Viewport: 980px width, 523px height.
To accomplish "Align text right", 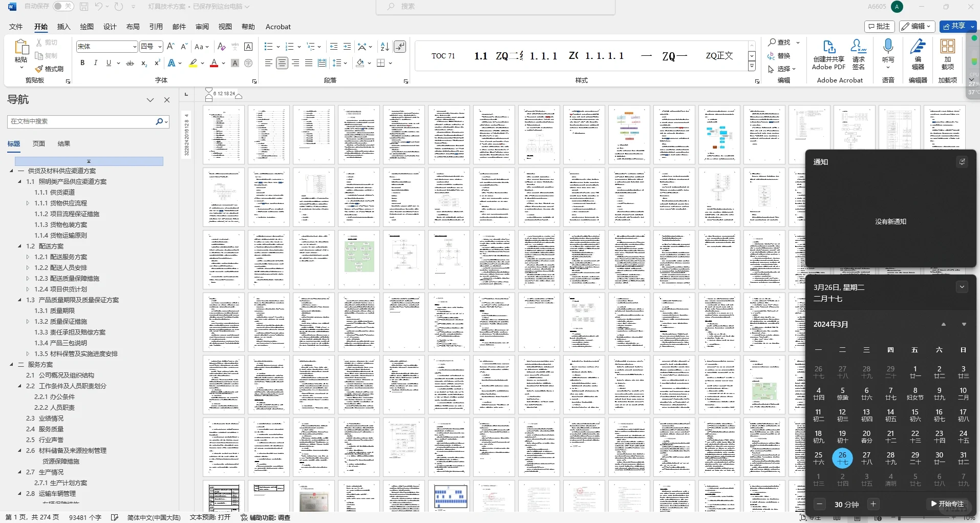I will point(295,63).
